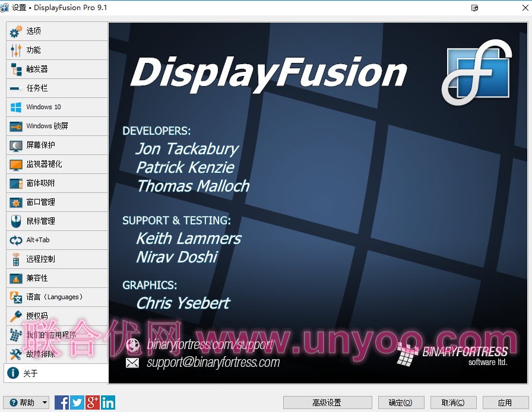Open the 鼠标管理 mouse icon
The image size is (532, 412).
15,221
